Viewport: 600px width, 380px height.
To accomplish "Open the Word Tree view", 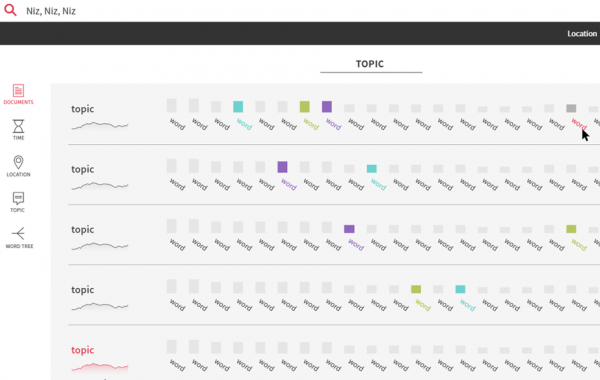I will [x=19, y=238].
